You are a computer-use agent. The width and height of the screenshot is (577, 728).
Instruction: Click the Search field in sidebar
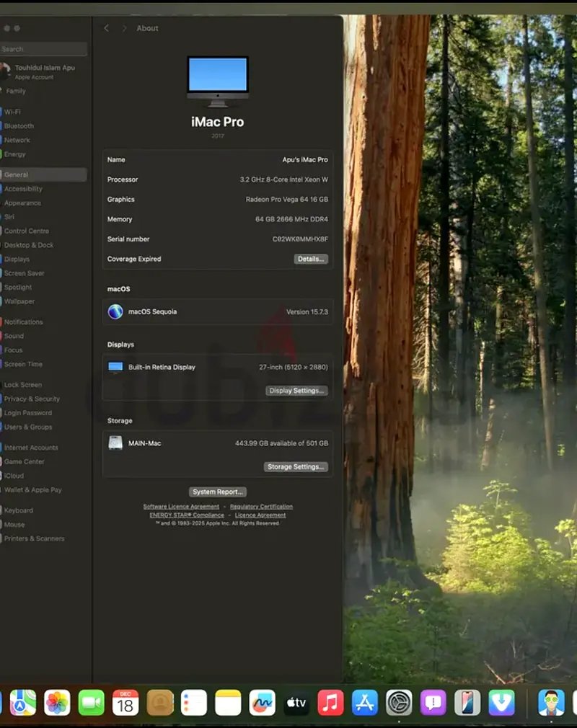(x=43, y=49)
